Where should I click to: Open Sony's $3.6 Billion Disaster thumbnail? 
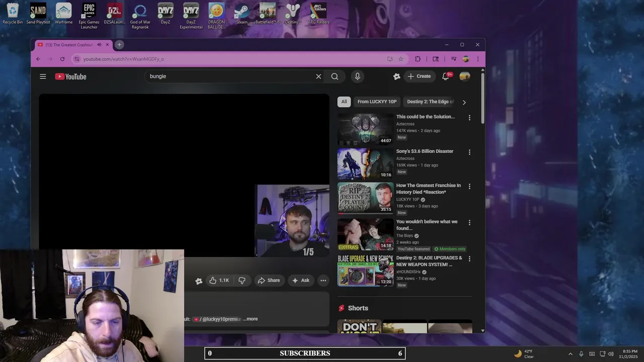click(365, 163)
